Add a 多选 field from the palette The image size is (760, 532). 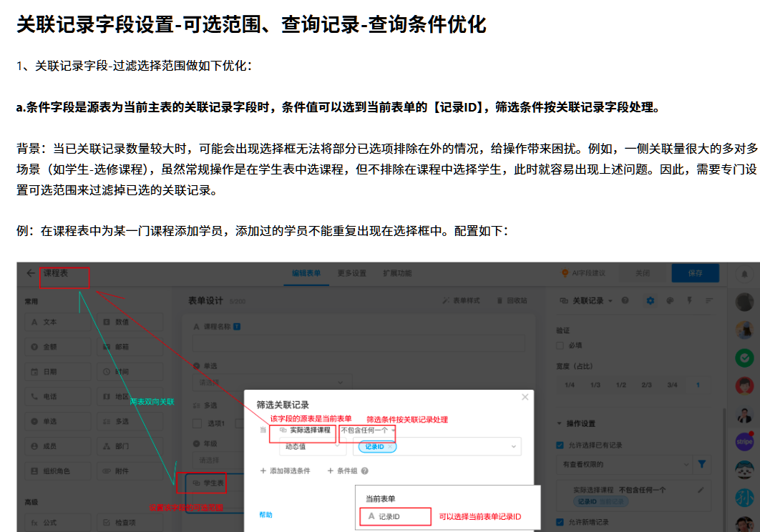click(130, 422)
